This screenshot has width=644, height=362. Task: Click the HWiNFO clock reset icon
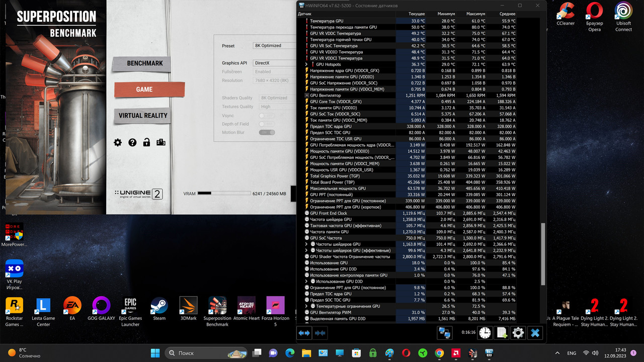(485, 333)
